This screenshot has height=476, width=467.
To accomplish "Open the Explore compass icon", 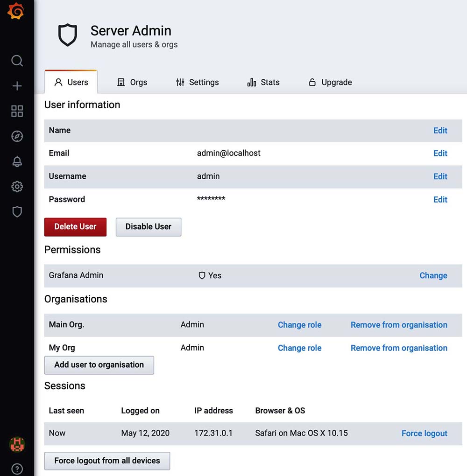I will (x=17, y=136).
